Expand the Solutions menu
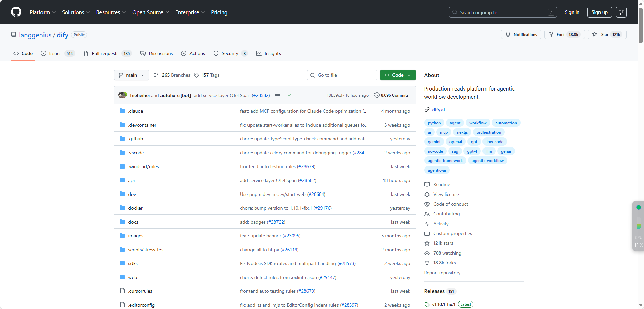 click(76, 12)
